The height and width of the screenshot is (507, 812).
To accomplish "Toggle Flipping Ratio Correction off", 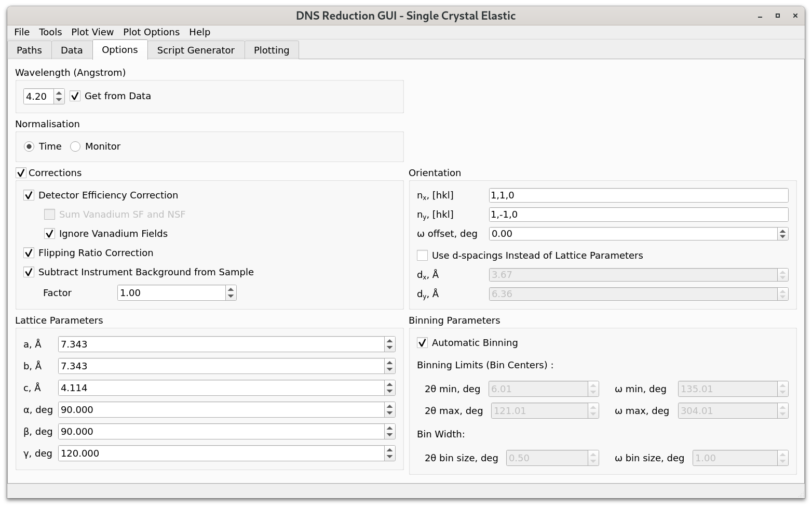I will point(29,253).
